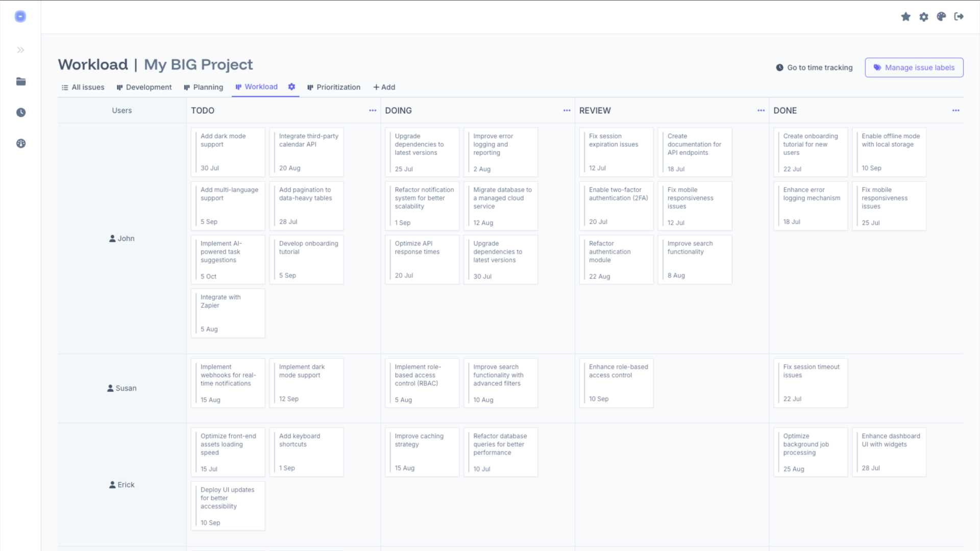The image size is (980, 551).
Task: Open the dashboard gauge icon in sidebar
Action: click(20, 143)
